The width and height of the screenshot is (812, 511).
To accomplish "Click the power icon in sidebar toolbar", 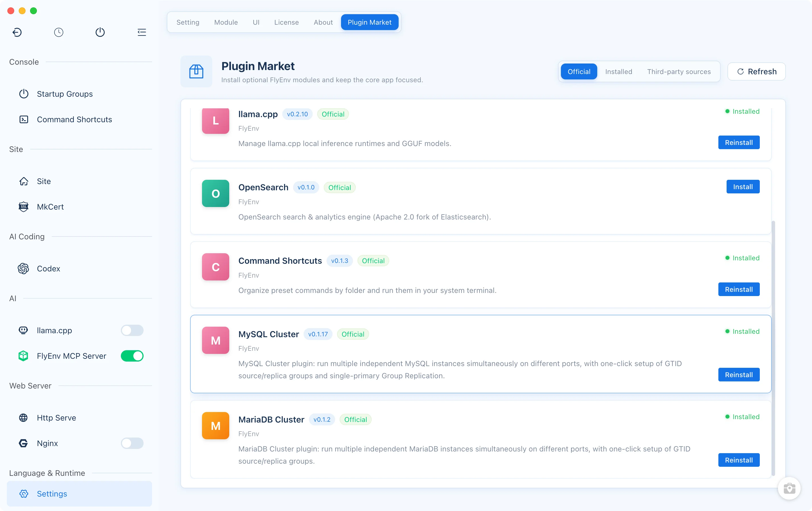I will click(100, 32).
